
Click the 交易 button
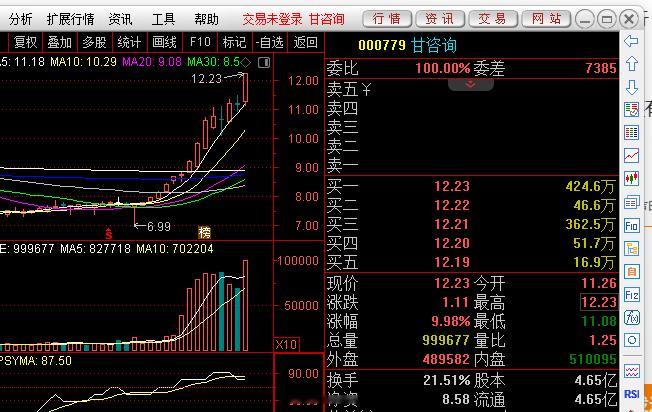click(493, 19)
